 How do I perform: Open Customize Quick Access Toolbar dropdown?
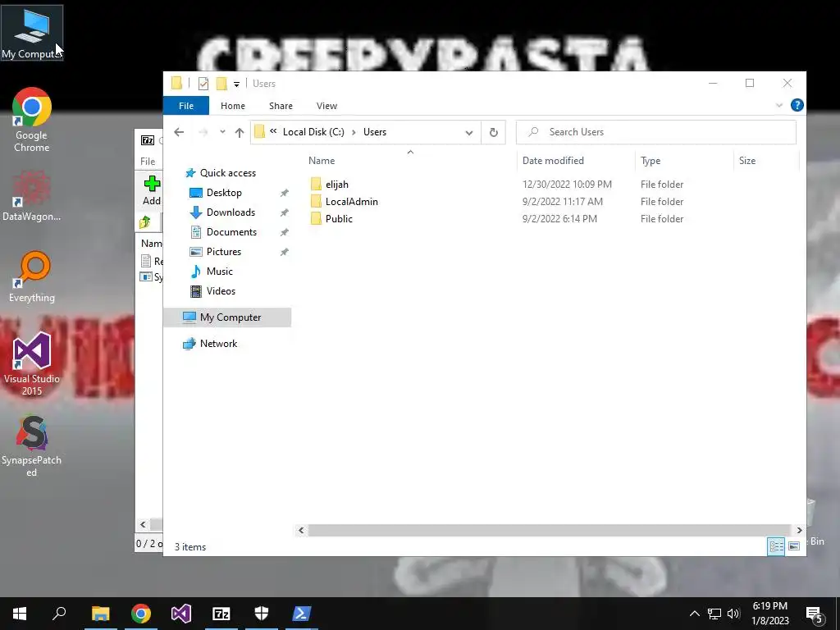pyautogui.click(x=236, y=84)
